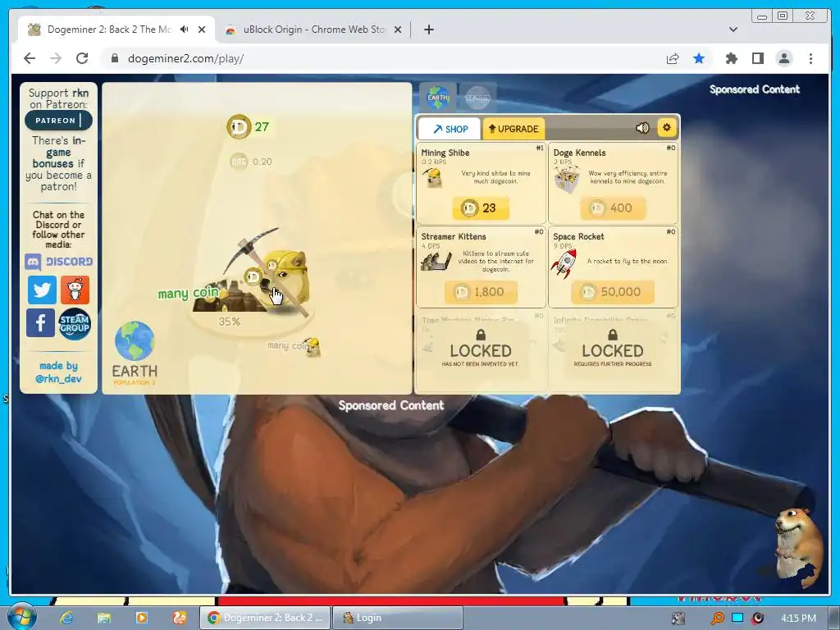Buy Mining Shibe for 23
Image resolution: width=840 pixels, height=630 pixels.
(481, 208)
